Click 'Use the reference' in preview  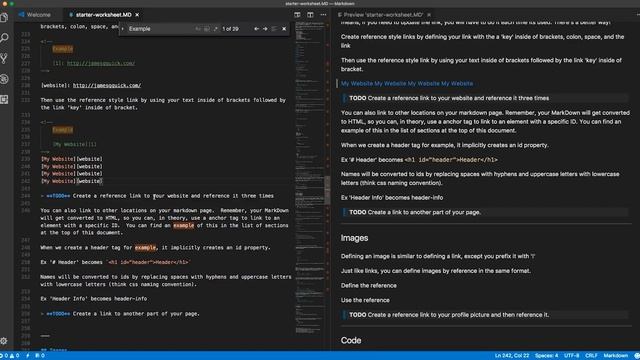pos(365,300)
